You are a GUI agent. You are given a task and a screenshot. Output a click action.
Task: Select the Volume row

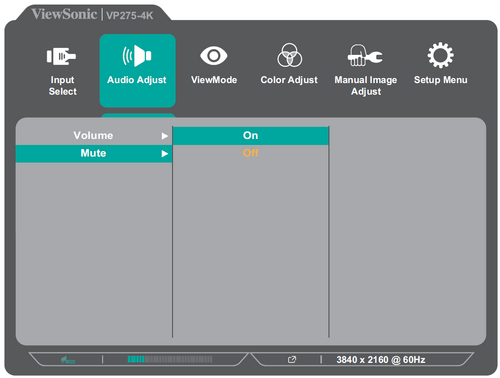click(94, 136)
